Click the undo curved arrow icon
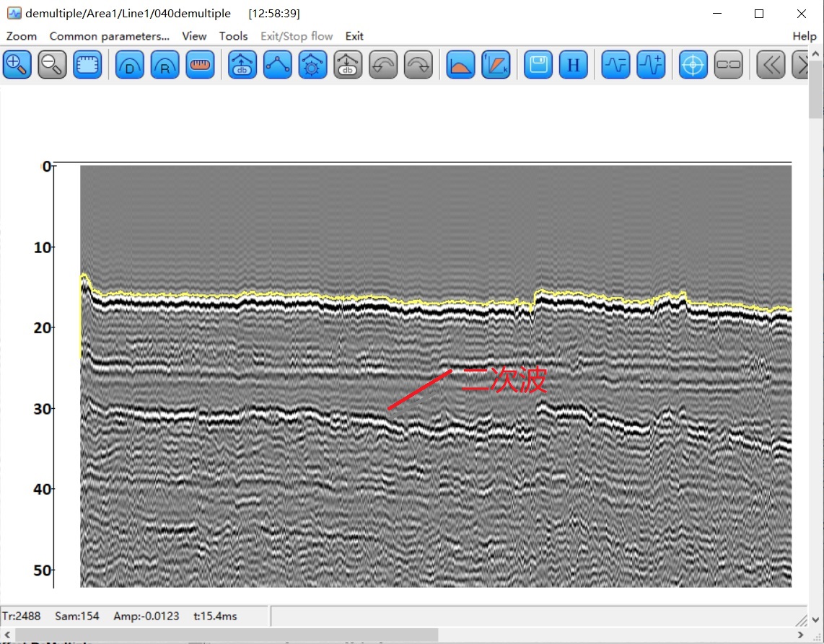 pyautogui.click(x=383, y=65)
